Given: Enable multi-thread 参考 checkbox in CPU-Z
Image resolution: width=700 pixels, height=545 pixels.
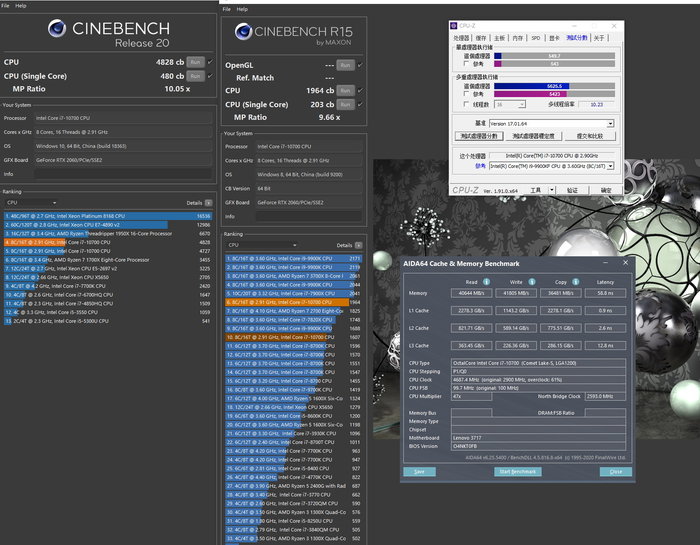Looking at the screenshot, I should tap(467, 94).
